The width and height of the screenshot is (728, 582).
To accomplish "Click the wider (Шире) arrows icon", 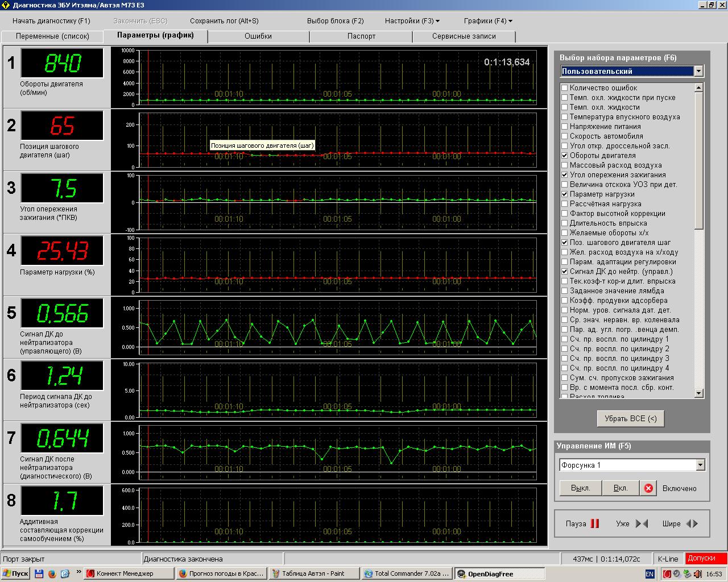I will click(x=692, y=523).
